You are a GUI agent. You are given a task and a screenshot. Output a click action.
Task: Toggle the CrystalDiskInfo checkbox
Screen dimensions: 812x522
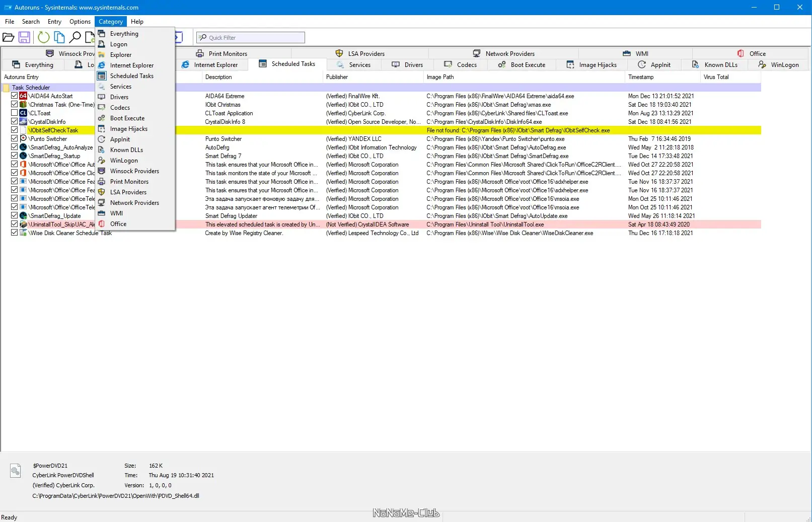pos(15,122)
